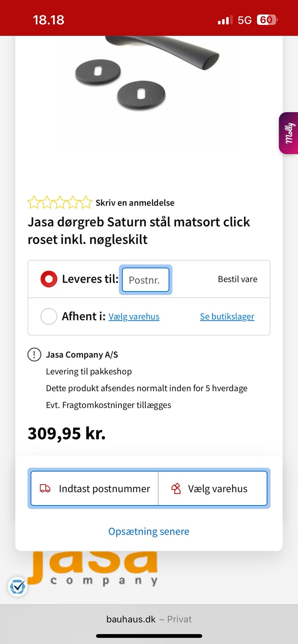Tap the 5G signal status indicator
The height and width of the screenshot is (644, 298).
pyautogui.click(x=244, y=20)
